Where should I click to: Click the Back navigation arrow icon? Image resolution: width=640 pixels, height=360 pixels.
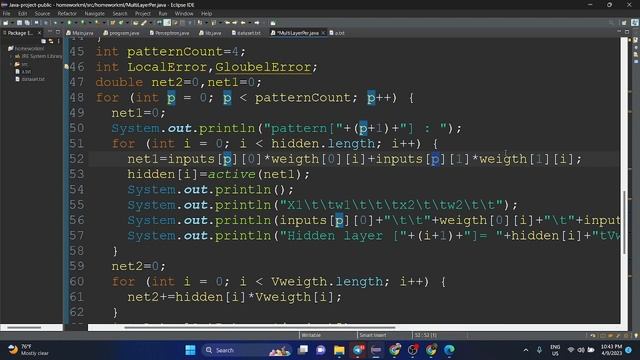coord(243,23)
